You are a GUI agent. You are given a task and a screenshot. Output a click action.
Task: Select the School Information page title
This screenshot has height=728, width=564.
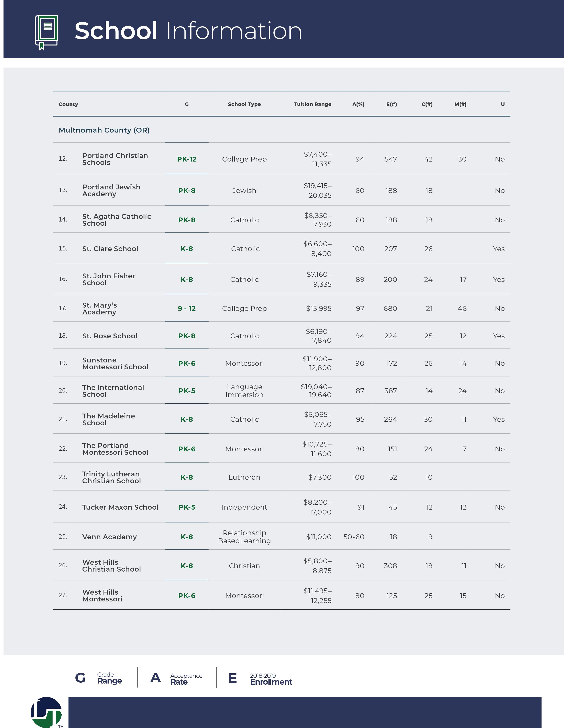(x=188, y=31)
